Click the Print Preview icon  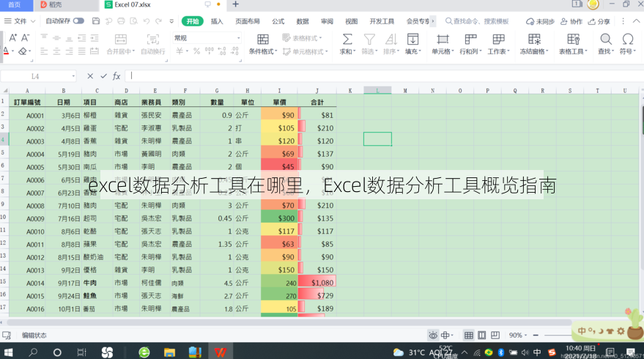pos(134,21)
